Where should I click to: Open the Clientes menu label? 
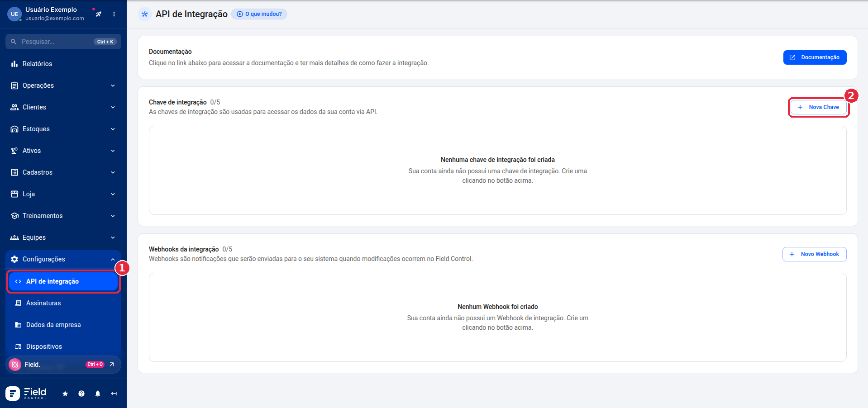pos(34,107)
